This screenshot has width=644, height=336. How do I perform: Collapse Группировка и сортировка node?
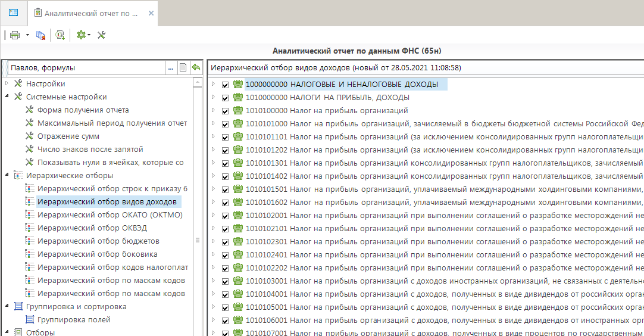click(x=7, y=306)
